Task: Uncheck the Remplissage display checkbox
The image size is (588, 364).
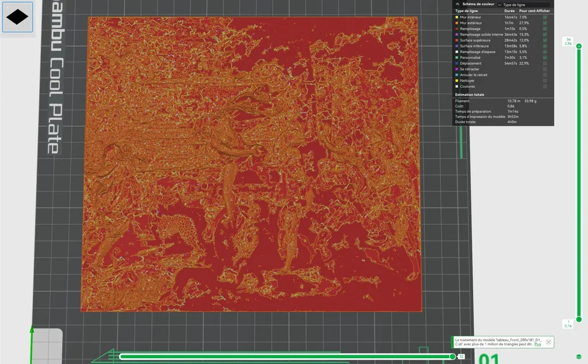Action: pos(544,29)
